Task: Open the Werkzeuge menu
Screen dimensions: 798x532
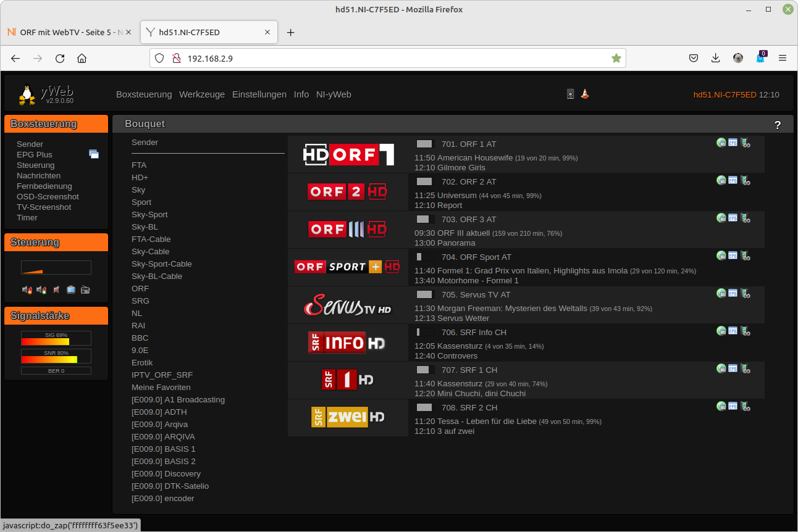Action: point(202,94)
